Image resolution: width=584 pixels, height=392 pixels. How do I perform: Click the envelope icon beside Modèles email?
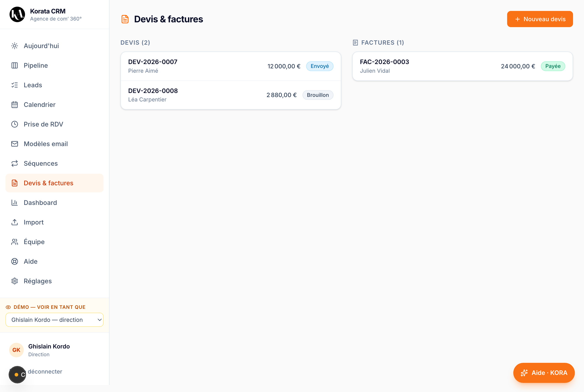[15, 144]
